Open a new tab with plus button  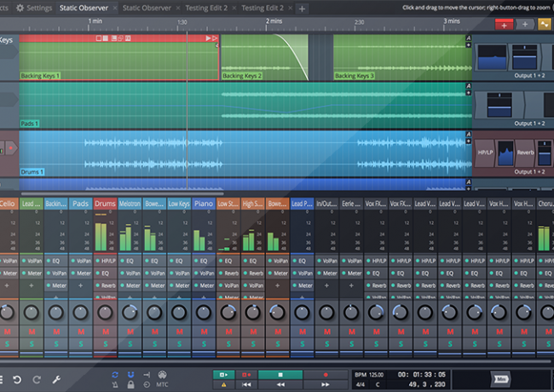point(302,8)
